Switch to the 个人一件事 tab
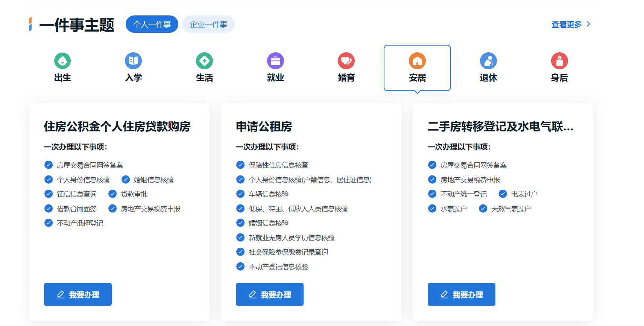Image resolution: width=644 pixels, height=326 pixels. pyautogui.click(x=152, y=24)
